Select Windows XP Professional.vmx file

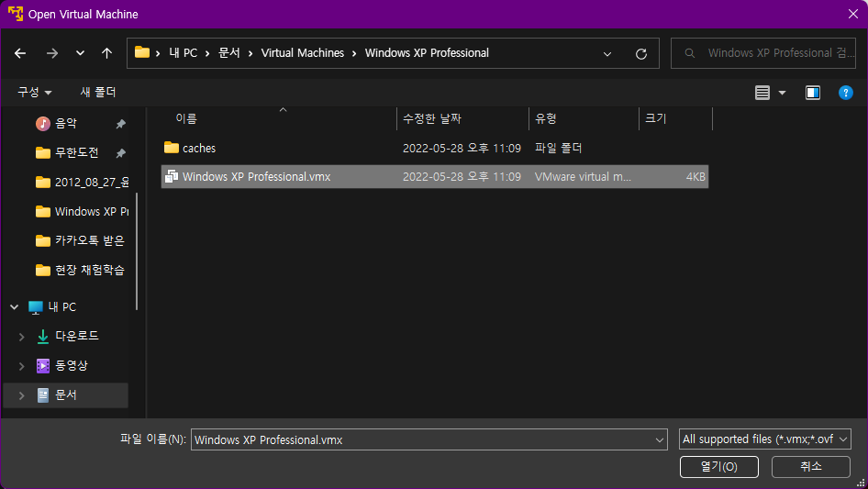pyautogui.click(x=435, y=177)
